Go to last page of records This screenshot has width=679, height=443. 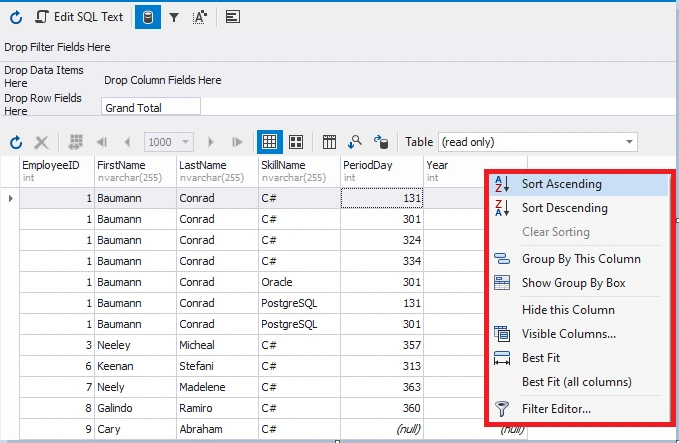click(x=236, y=142)
